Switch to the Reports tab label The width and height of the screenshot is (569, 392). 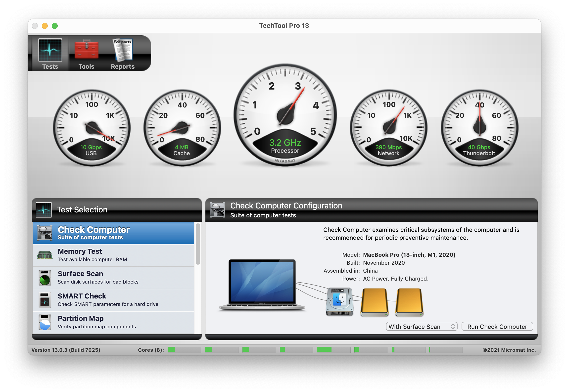click(123, 67)
